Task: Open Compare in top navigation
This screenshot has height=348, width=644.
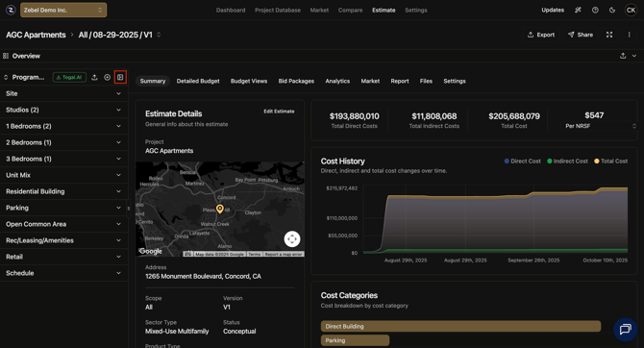Action: point(350,10)
